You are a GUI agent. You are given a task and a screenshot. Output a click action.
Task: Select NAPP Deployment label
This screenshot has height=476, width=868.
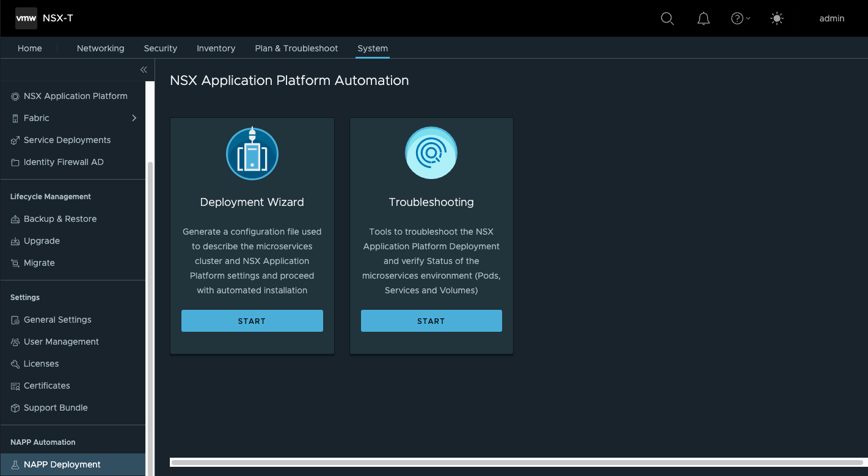(x=62, y=464)
